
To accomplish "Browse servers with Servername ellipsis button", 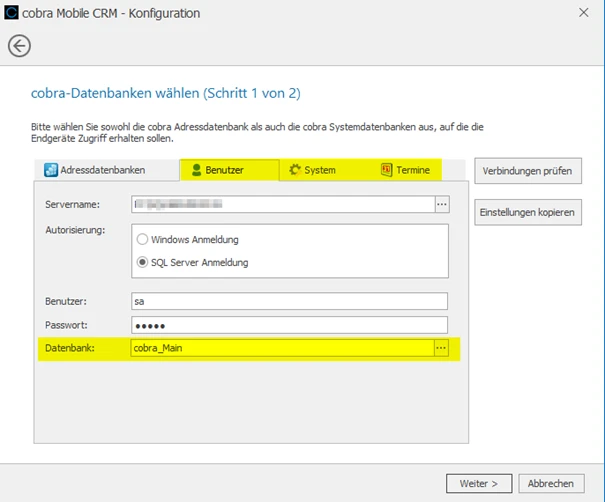I will (x=442, y=205).
